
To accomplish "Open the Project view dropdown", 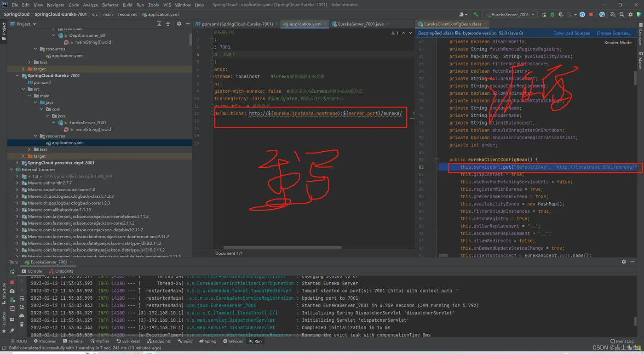I will coord(26,24).
